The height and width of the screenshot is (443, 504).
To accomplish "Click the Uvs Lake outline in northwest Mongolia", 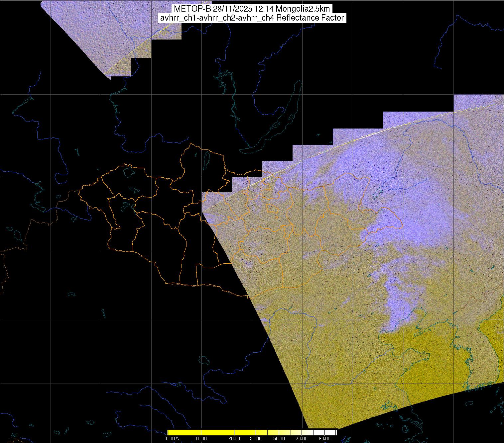I will (x=129, y=171).
